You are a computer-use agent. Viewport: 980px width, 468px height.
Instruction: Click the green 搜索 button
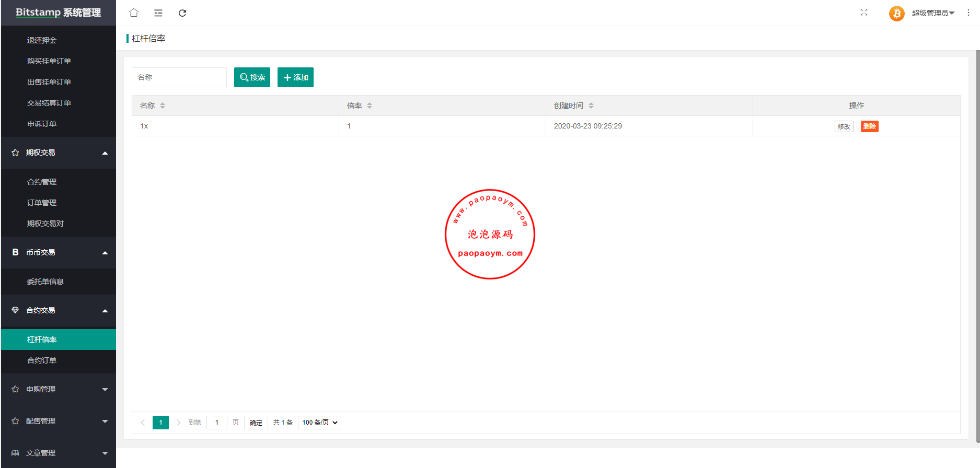[252, 77]
